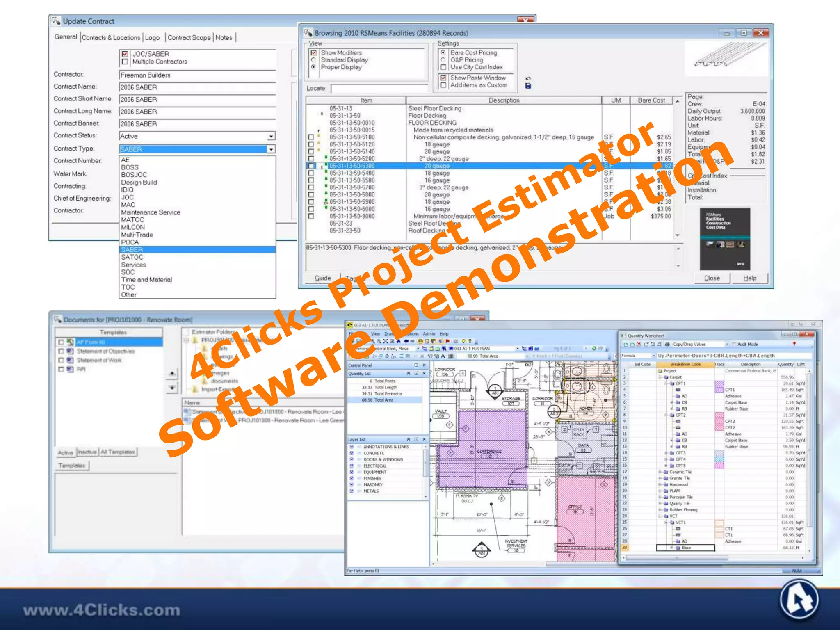The image size is (840, 630).
Task: Click Zoom In magnifier in takeoff toolbar
Action: tap(373, 341)
